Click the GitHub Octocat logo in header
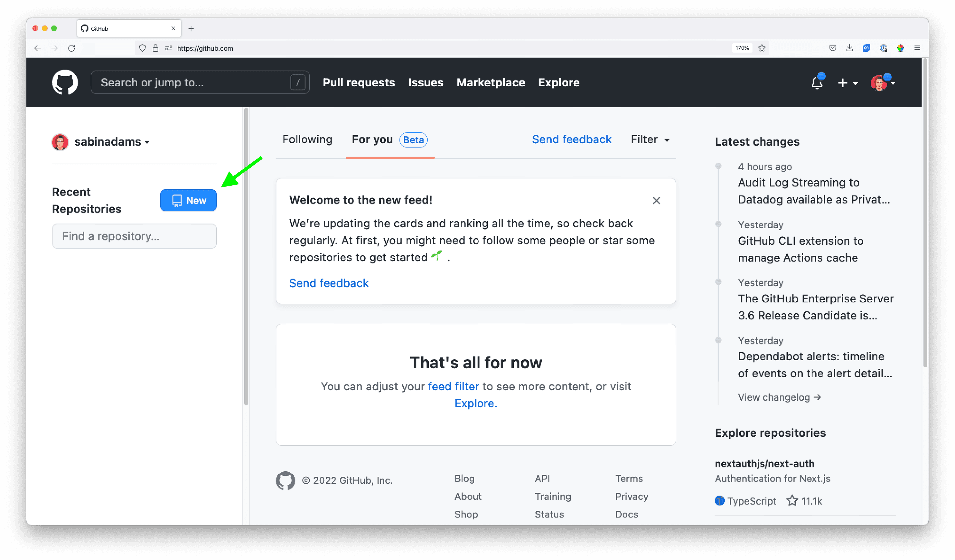This screenshot has height=560, width=955. coord(65,82)
